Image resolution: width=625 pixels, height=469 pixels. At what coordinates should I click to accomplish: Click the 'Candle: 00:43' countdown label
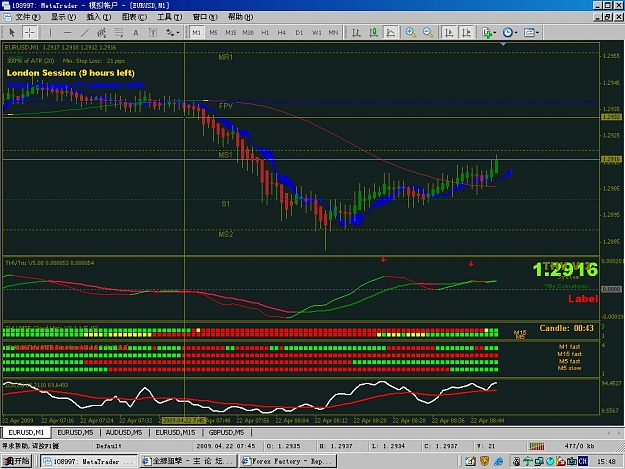click(566, 328)
